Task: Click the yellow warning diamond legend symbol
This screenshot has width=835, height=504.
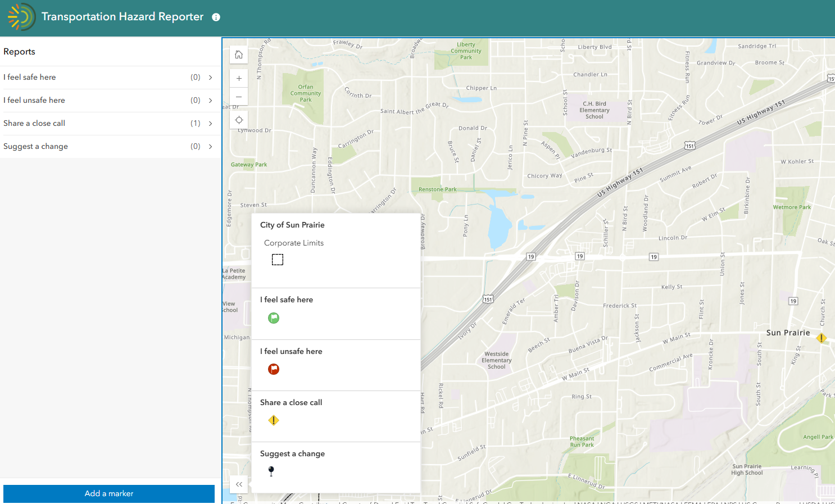Action: 274,420
